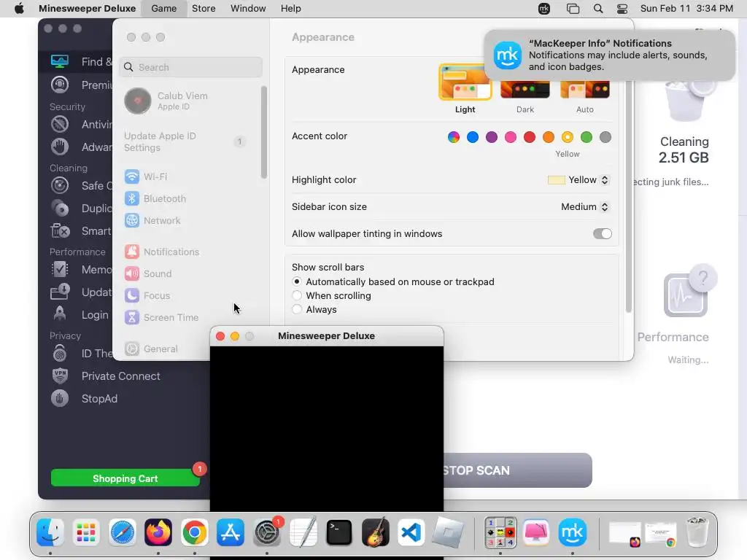This screenshot has width=747, height=560.
Task: Open Notifications settings in the sidebar
Action: click(162, 252)
